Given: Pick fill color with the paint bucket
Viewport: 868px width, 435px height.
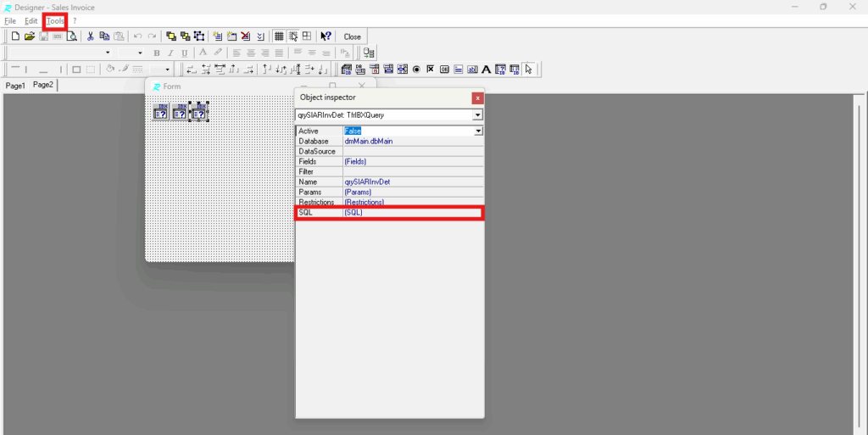Looking at the screenshot, I should pos(110,70).
